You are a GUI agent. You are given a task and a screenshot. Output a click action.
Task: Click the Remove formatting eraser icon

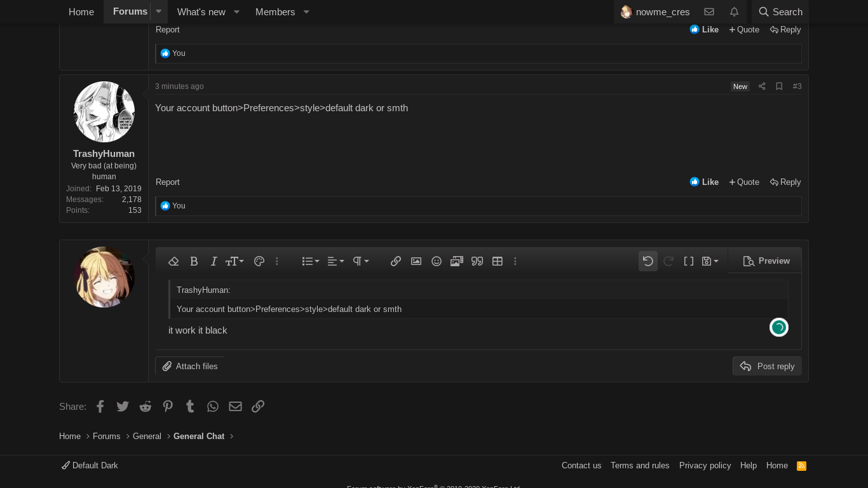[173, 261]
